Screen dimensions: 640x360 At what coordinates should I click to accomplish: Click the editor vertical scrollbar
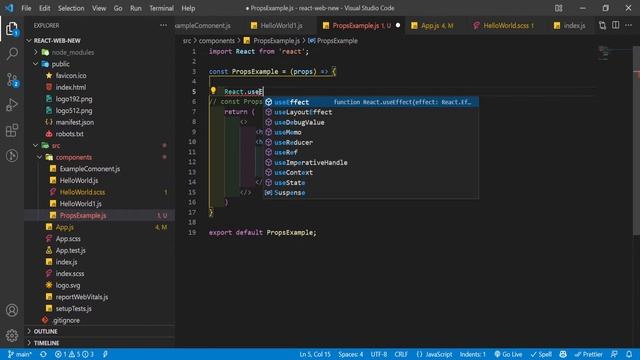[636, 141]
